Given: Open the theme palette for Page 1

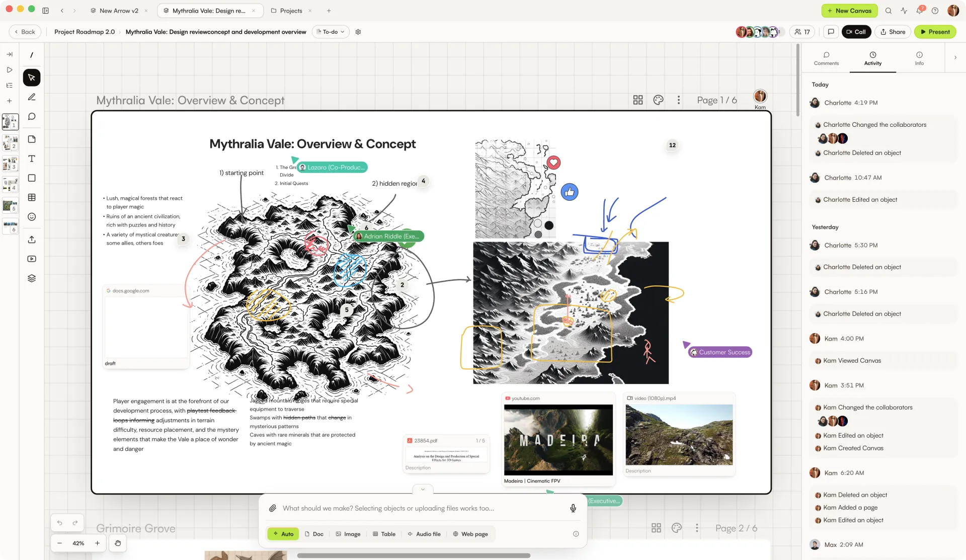Looking at the screenshot, I should pyautogui.click(x=658, y=100).
